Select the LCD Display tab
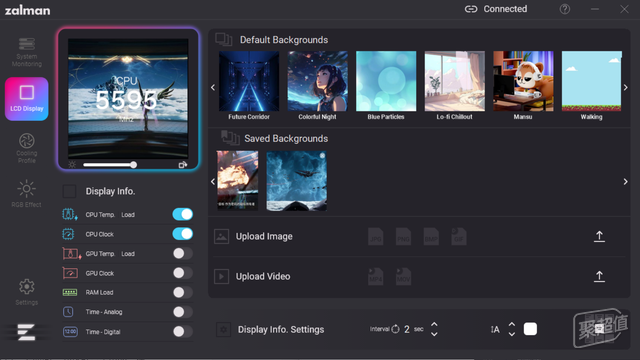640x360 pixels. coord(27,99)
